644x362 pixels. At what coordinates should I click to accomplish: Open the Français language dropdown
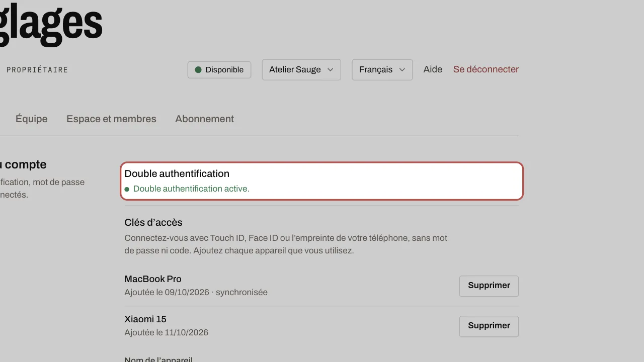[x=382, y=69]
